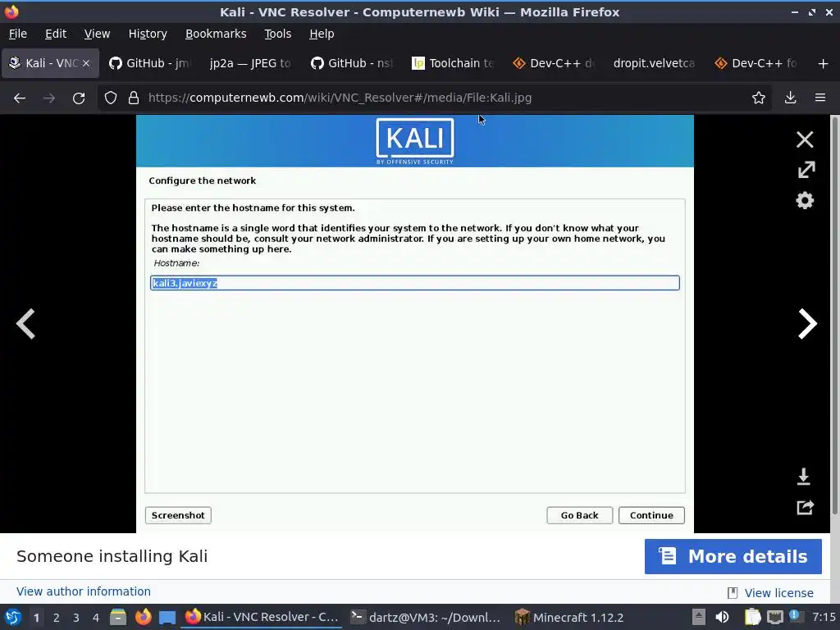Open a new tab with the plus button

coord(824,64)
